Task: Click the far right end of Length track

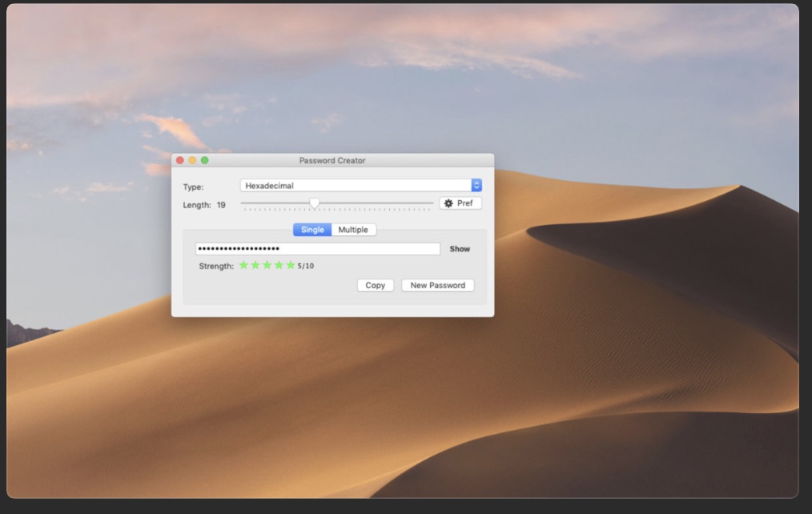Action: coord(432,203)
